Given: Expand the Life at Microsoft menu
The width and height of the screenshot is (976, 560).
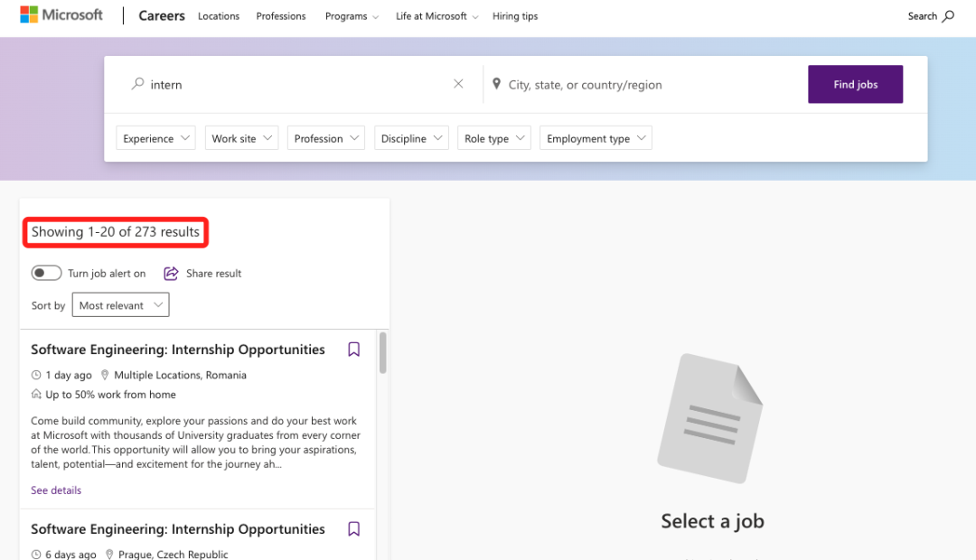Looking at the screenshot, I should click(x=437, y=16).
